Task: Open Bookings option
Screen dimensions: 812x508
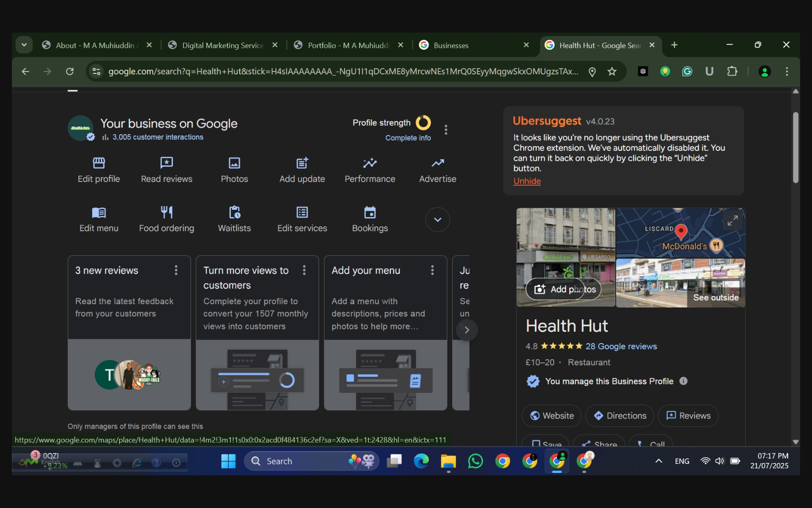Action: (370, 219)
